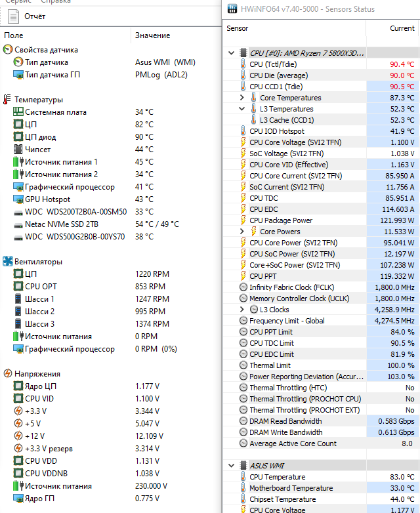Select the Memory Controller Clock (UCLK) row
This screenshot has height=513, width=420.
point(321,298)
